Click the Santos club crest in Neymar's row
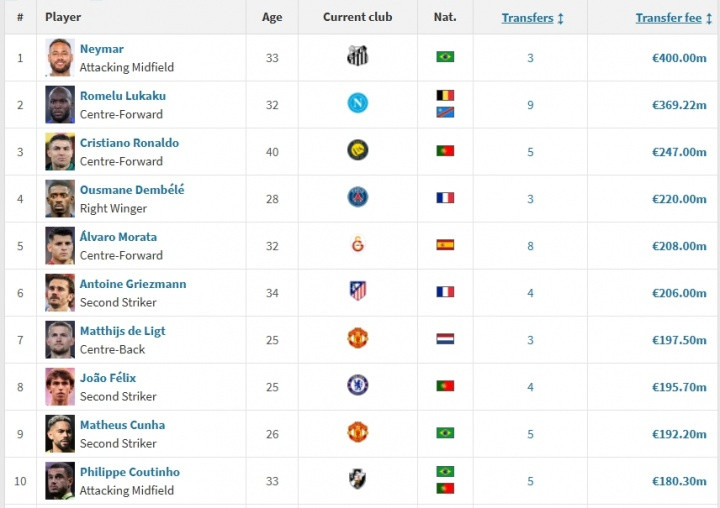This screenshot has width=720, height=508. [x=357, y=56]
